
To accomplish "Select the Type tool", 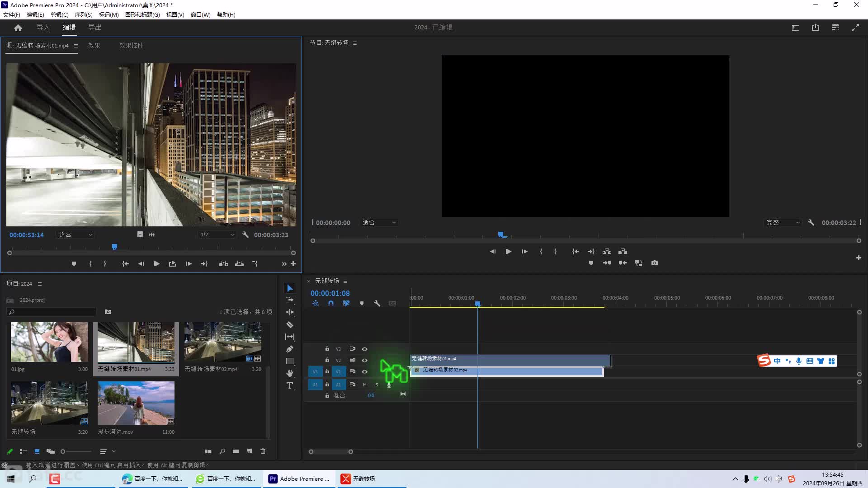I will [290, 385].
